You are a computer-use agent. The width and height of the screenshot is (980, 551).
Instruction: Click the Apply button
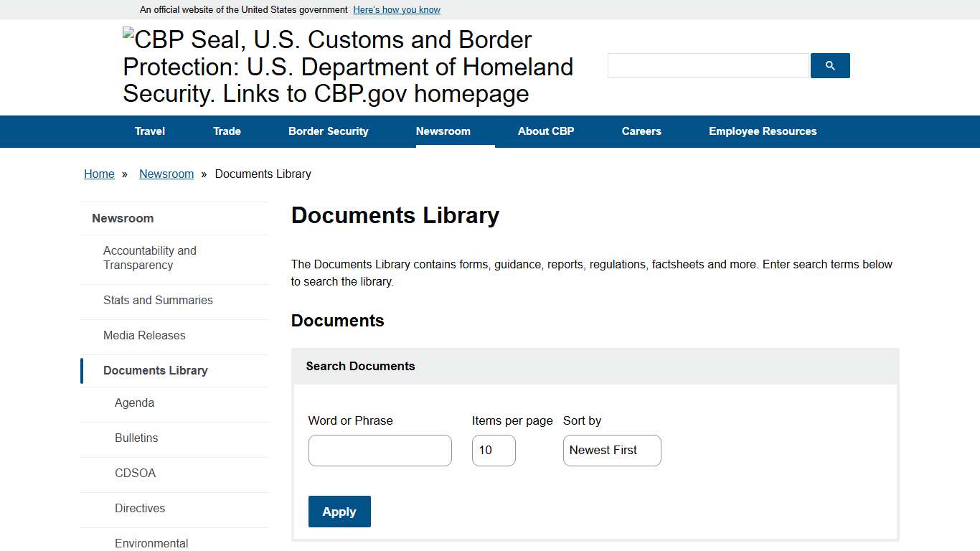(339, 512)
